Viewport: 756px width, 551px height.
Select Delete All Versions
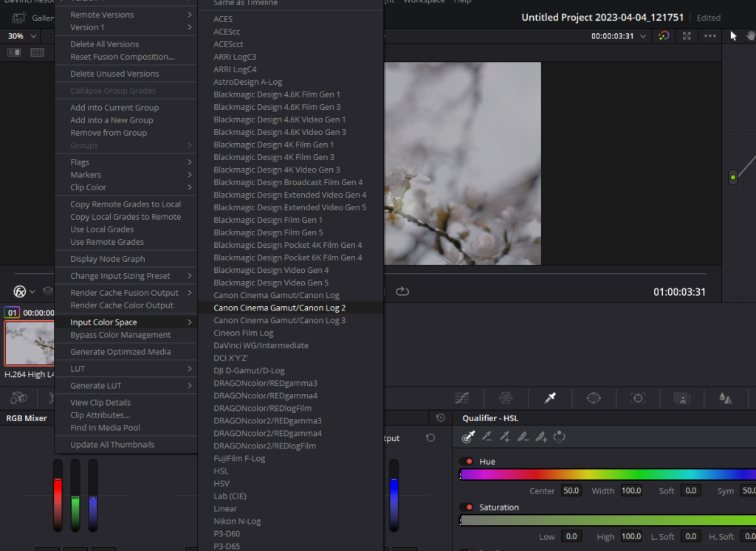point(126,44)
